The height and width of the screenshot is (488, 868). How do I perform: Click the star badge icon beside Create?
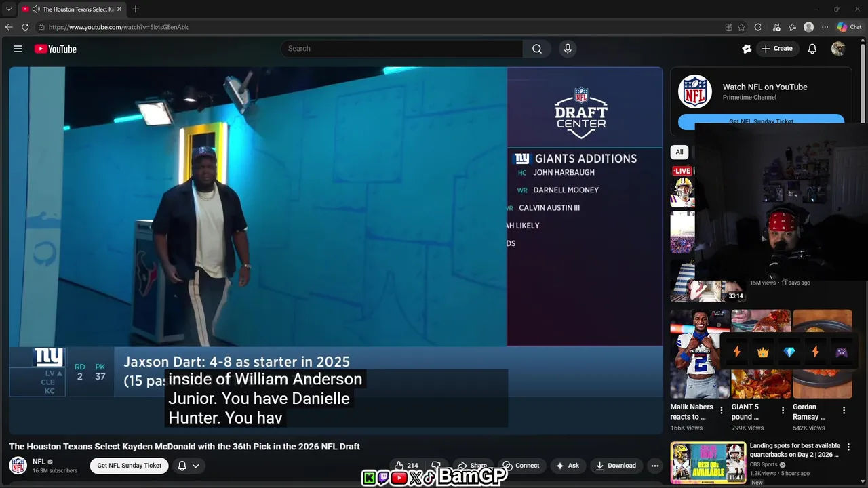tap(747, 49)
